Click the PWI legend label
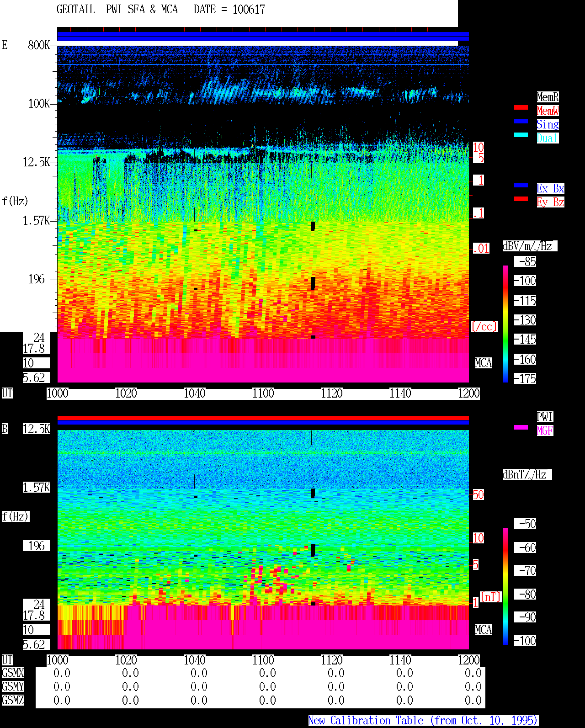The image size is (585, 728). 545,417
